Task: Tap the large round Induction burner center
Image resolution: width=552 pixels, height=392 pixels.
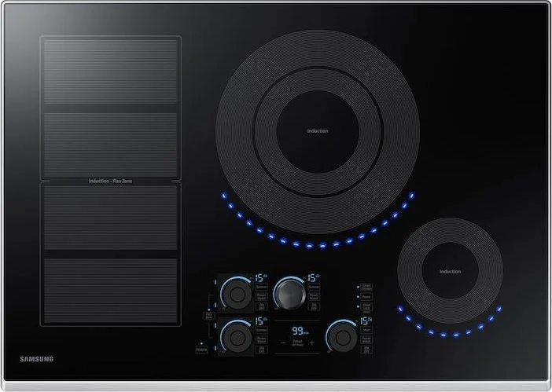Action: pyautogui.click(x=318, y=130)
